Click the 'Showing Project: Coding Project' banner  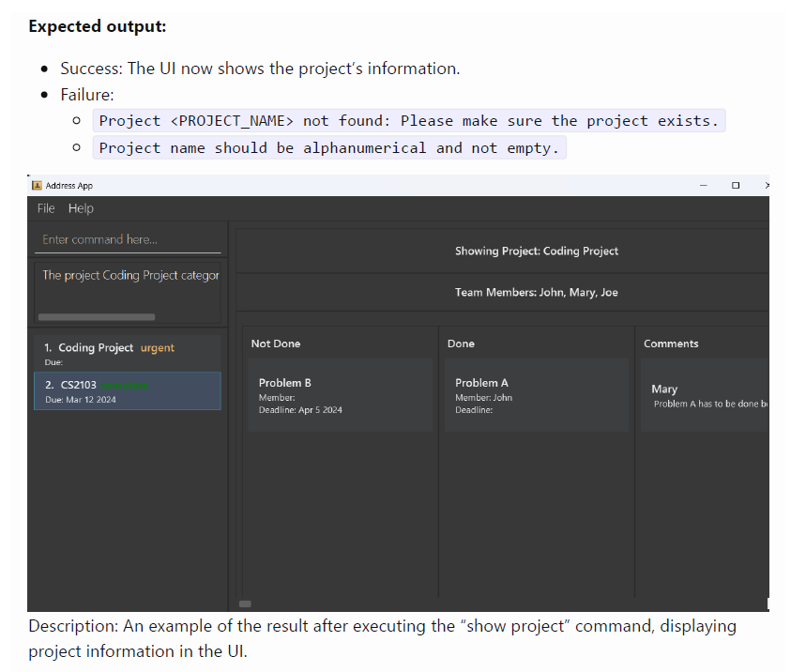(537, 251)
